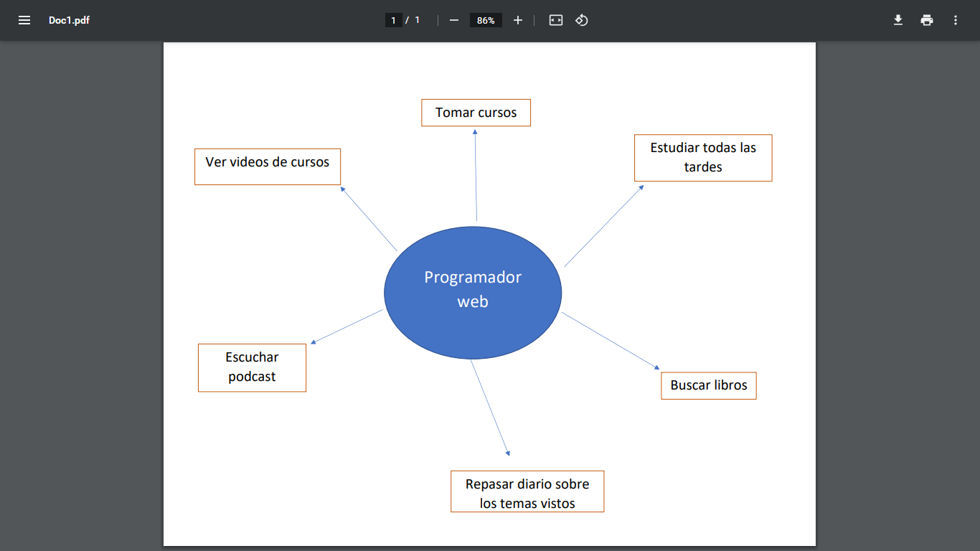The image size is (980, 551).
Task: Click the Doc1.pdf file title
Action: [x=69, y=20]
